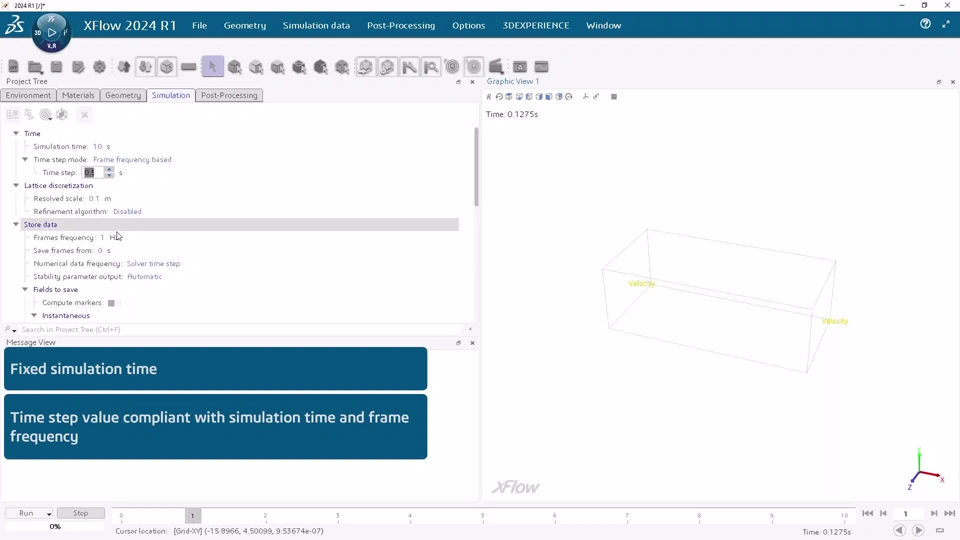960x540 pixels.
Task: Activate the selection arrow pointer tool
Action: coord(212,67)
